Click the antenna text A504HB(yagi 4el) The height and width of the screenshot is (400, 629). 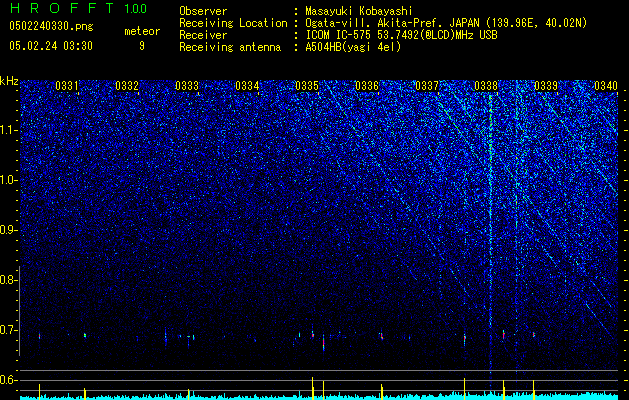pyautogui.click(x=353, y=47)
